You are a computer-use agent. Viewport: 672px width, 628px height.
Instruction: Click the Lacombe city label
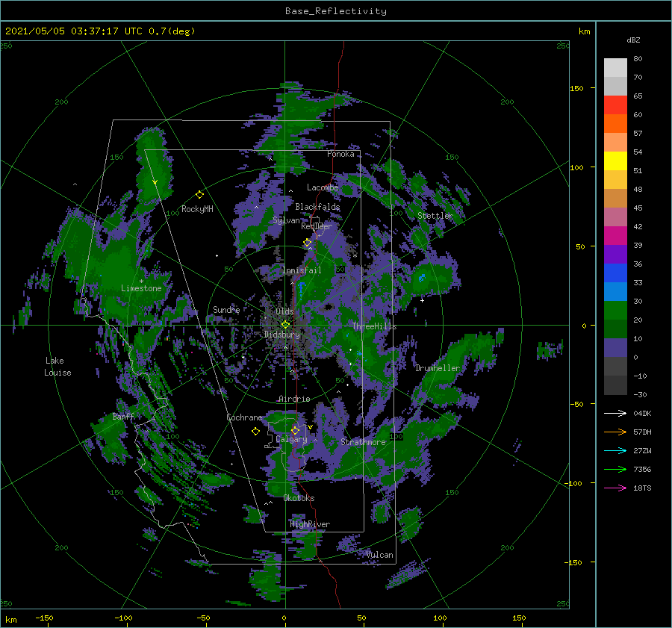pos(323,187)
